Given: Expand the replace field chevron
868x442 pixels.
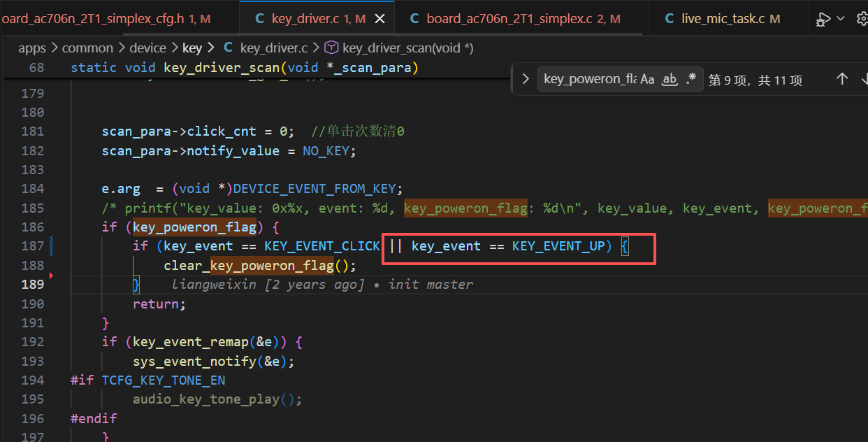Looking at the screenshot, I should point(526,80).
